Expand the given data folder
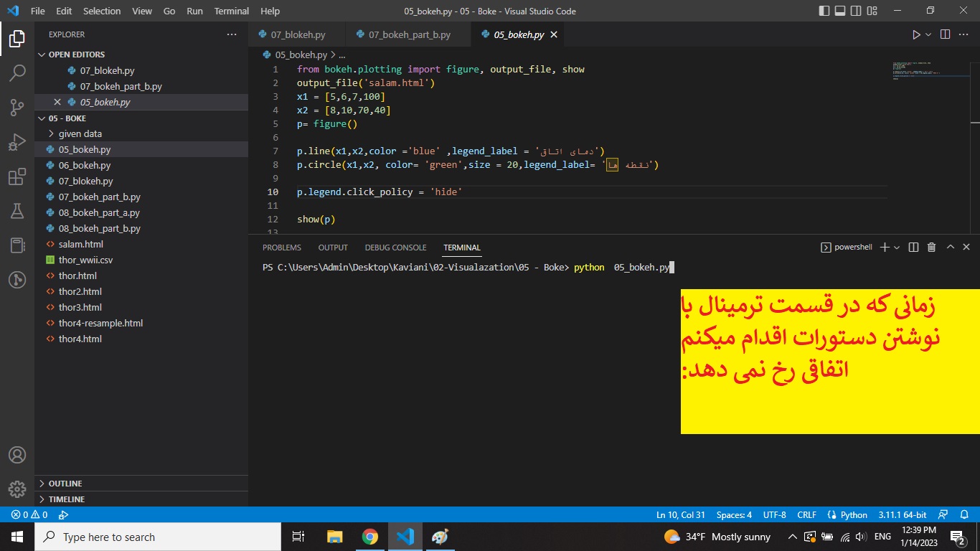The height and width of the screenshot is (551, 980). click(x=80, y=133)
